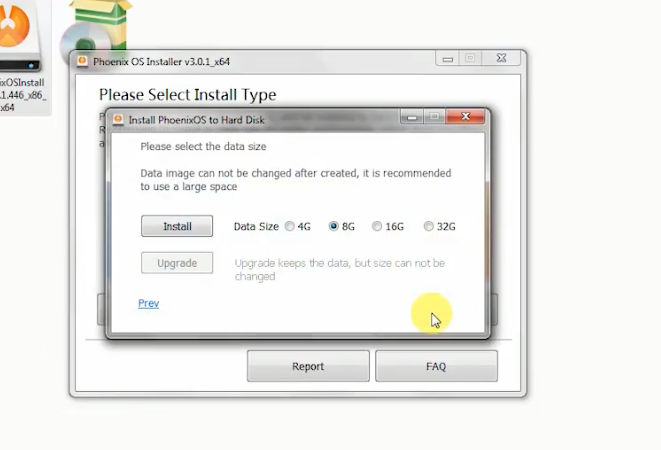
Task: Click the disabled Upgrade button
Action: point(177,263)
